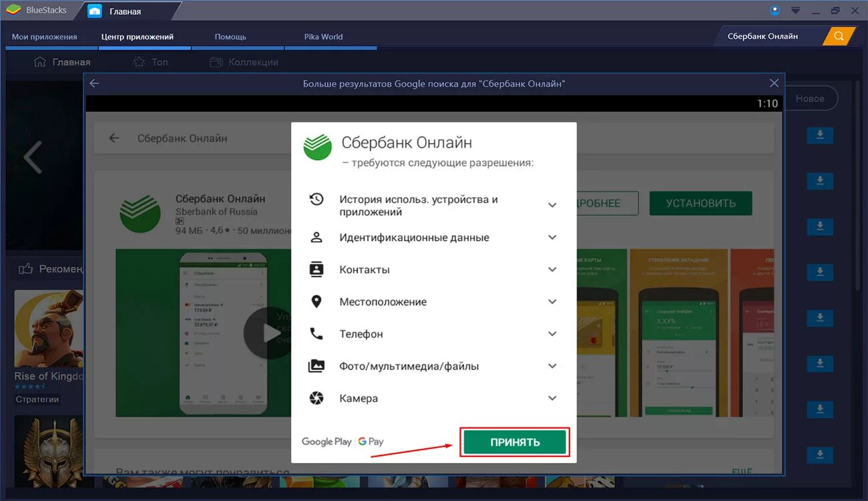
Task: Select the Коллекции navigation item
Action: [244, 62]
